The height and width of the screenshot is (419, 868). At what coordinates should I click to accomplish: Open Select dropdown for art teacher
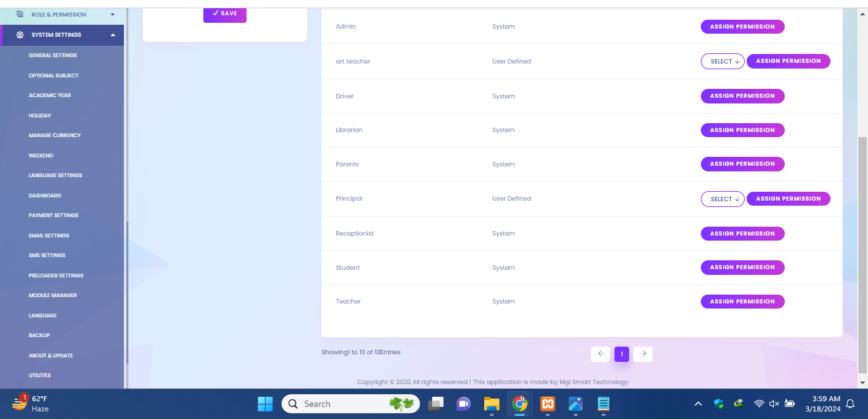coord(722,62)
